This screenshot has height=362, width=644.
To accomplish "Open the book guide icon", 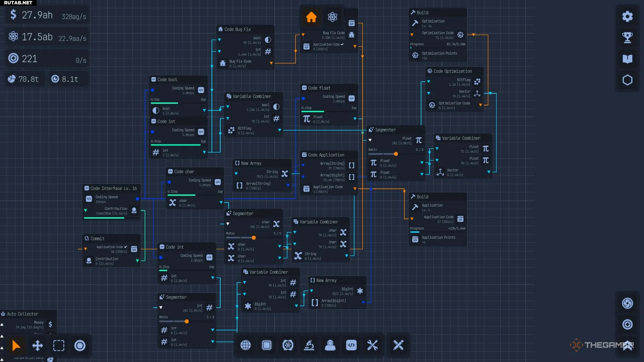I will (x=627, y=59).
